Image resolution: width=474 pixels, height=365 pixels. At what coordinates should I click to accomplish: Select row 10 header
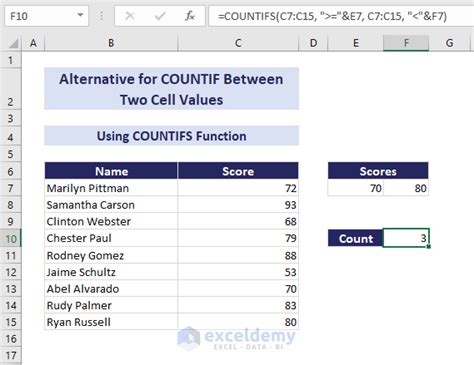pos(11,238)
